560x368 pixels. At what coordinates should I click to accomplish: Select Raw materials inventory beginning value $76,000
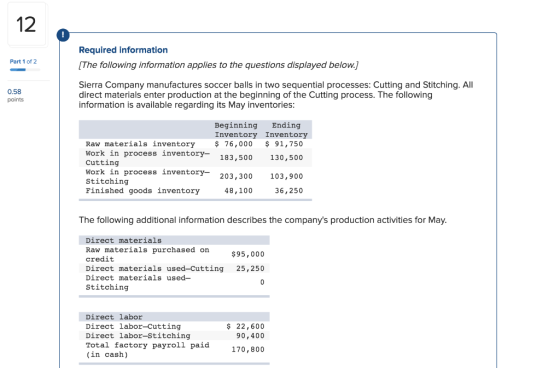pos(234,144)
